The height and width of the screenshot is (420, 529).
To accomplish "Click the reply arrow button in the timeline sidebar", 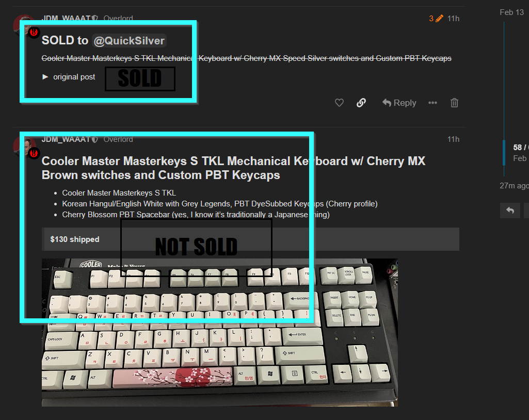I will pyautogui.click(x=510, y=211).
